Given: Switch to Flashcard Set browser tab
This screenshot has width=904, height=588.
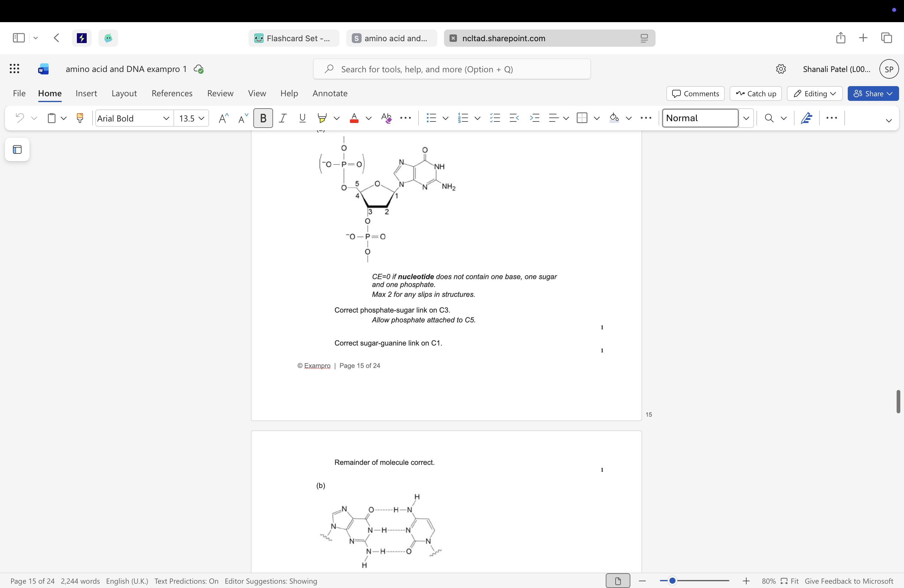Looking at the screenshot, I should [294, 38].
